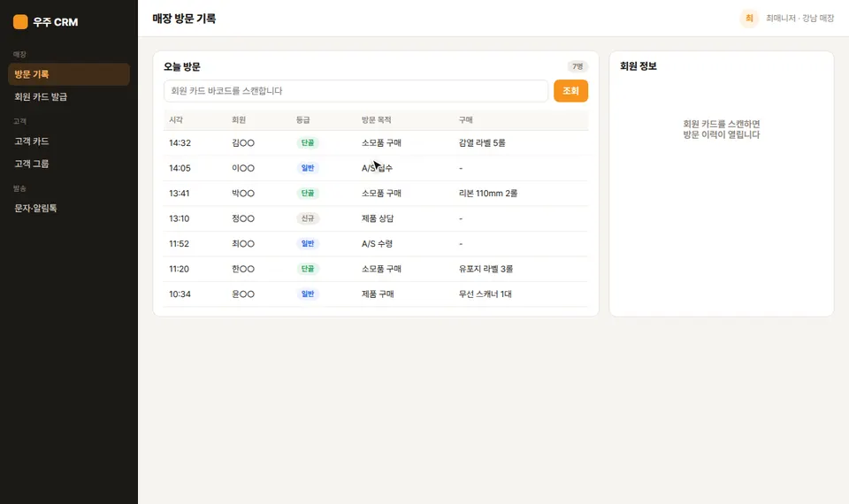Click member name 윤○○
The height and width of the screenshot is (504, 849).
click(x=243, y=294)
